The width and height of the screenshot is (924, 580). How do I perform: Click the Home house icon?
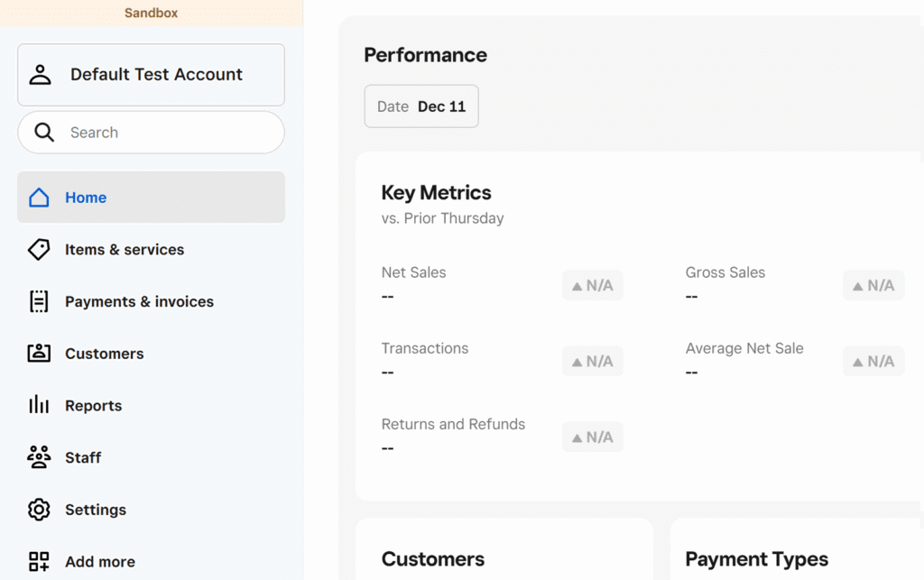click(39, 198)
